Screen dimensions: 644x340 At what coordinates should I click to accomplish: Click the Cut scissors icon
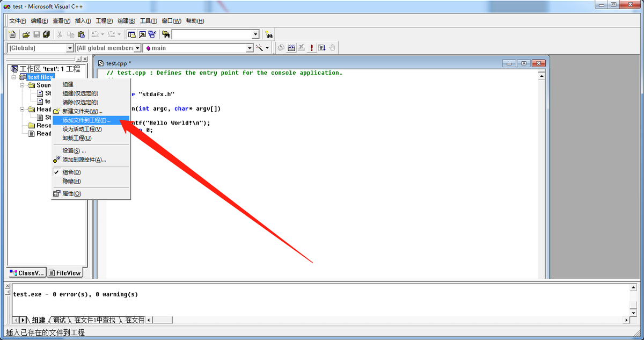tap(60, 34)
